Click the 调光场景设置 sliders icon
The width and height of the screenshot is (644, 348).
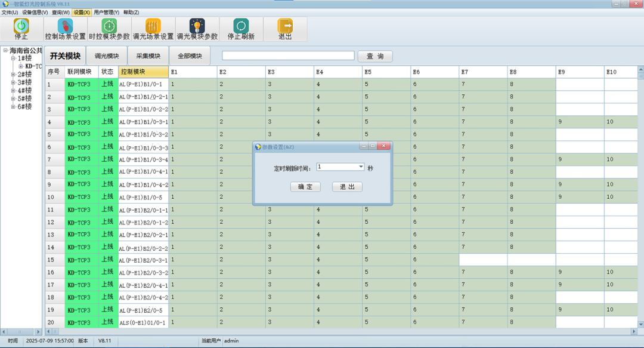coord(153,26)
